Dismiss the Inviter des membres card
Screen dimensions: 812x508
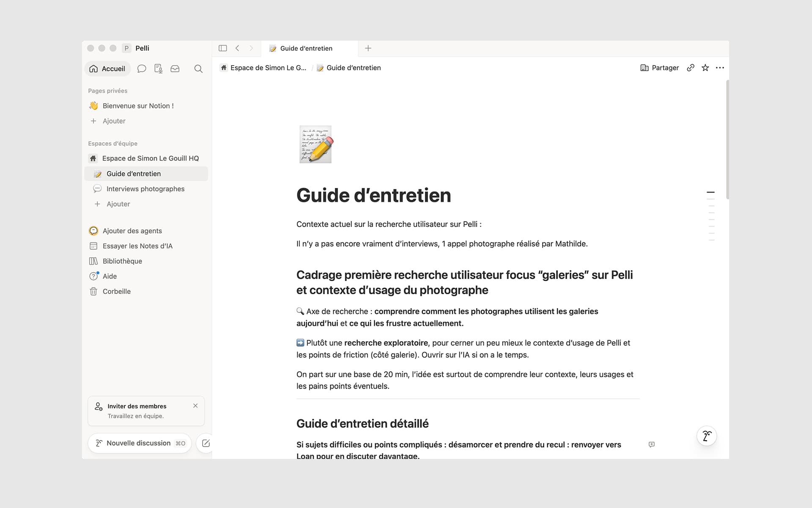(x=195, y=406)
